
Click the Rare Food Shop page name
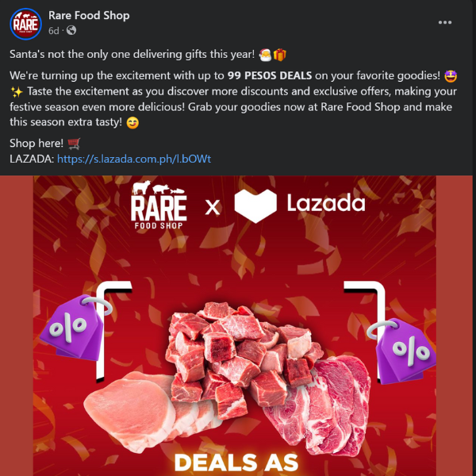[x=89, y=16]
